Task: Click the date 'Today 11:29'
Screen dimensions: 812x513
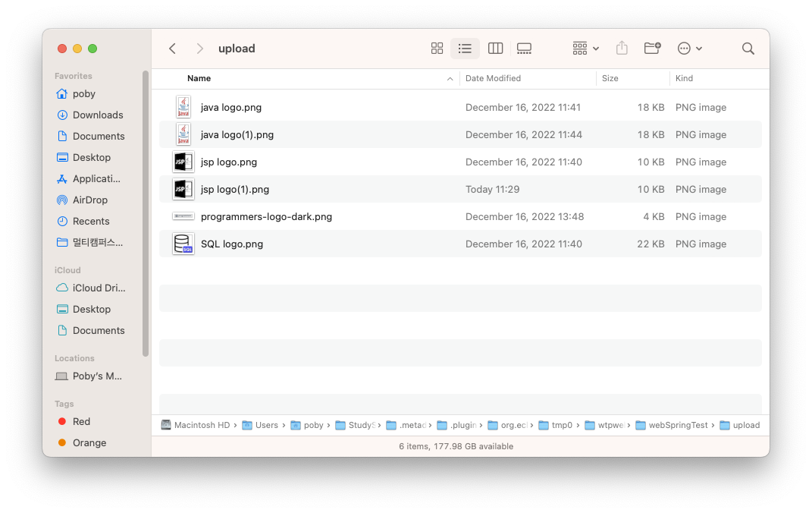Action: (493, 190)
